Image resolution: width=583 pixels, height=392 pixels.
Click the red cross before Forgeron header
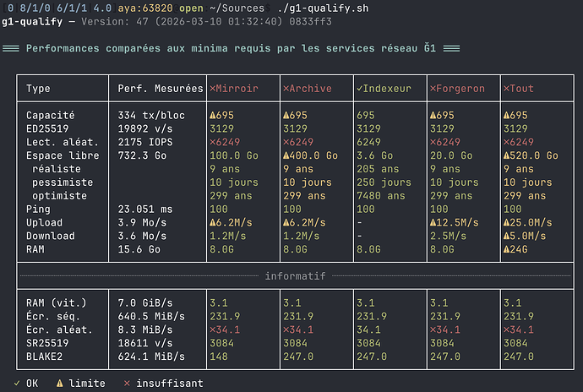433,89
